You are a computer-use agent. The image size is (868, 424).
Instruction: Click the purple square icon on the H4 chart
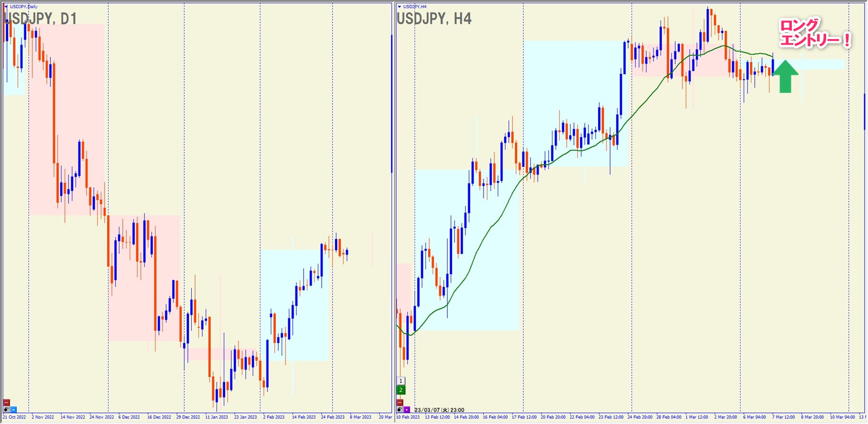pyautogui.click(x=407, y=409)
